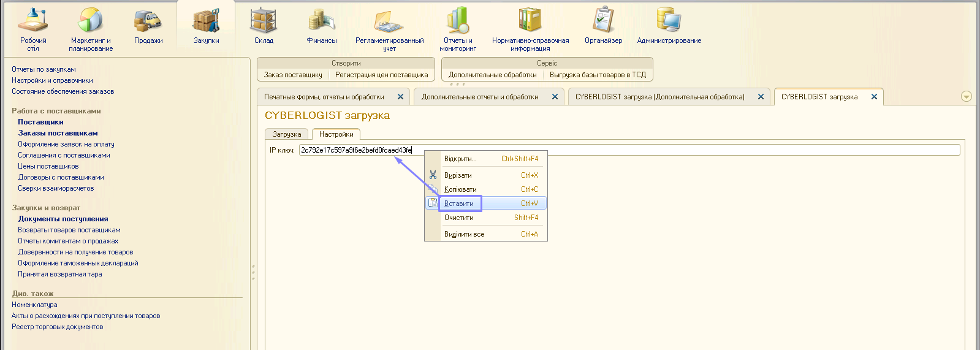Click the command panel collapse dots handle
The height and width of the screenshot is (350, 980).
(457, 84)
